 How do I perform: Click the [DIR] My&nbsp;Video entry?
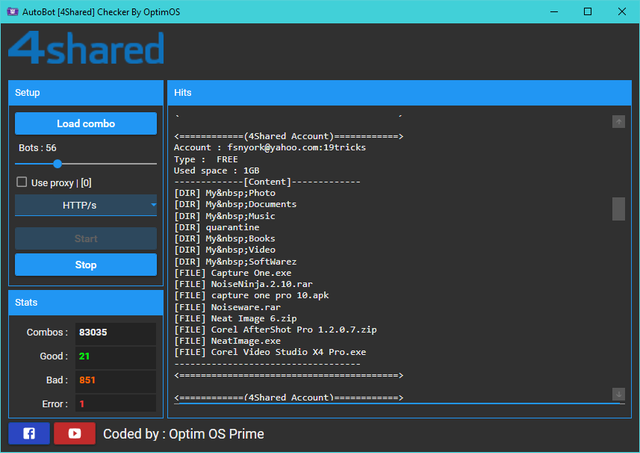224,249
